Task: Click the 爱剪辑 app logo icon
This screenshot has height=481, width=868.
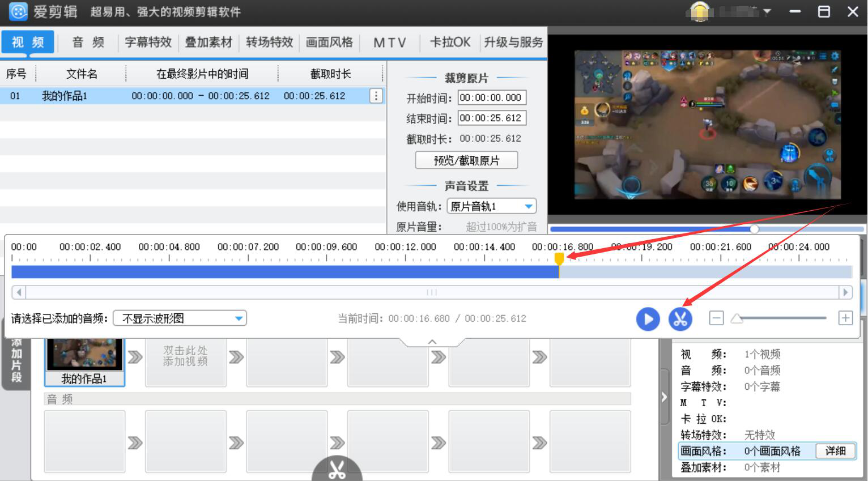Action: pos(19,11)
